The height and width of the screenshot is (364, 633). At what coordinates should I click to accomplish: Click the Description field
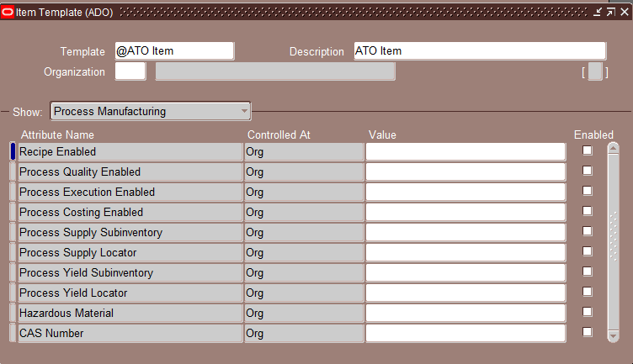(480, 51)
